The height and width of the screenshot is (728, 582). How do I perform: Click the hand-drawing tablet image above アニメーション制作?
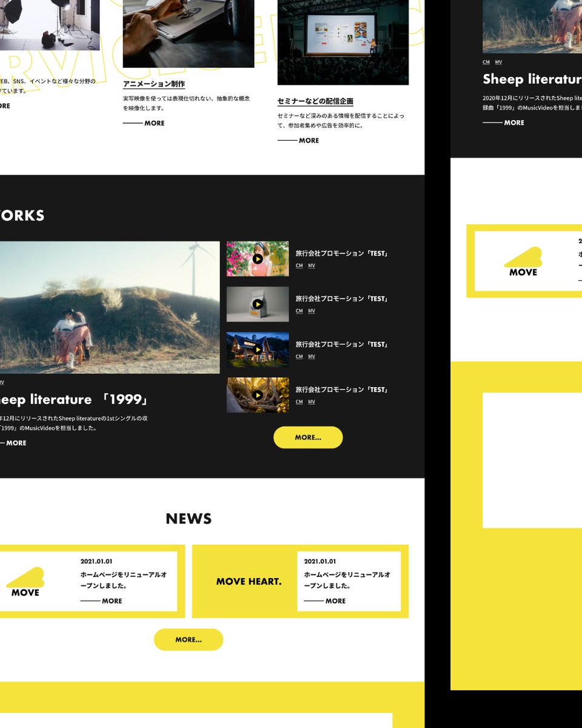[189, 33]
